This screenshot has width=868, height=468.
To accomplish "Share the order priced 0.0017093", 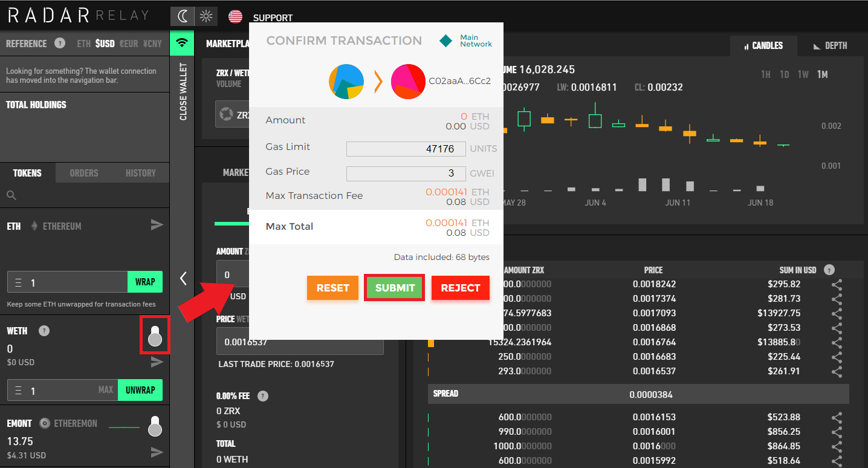I will (x=837, y=313).
